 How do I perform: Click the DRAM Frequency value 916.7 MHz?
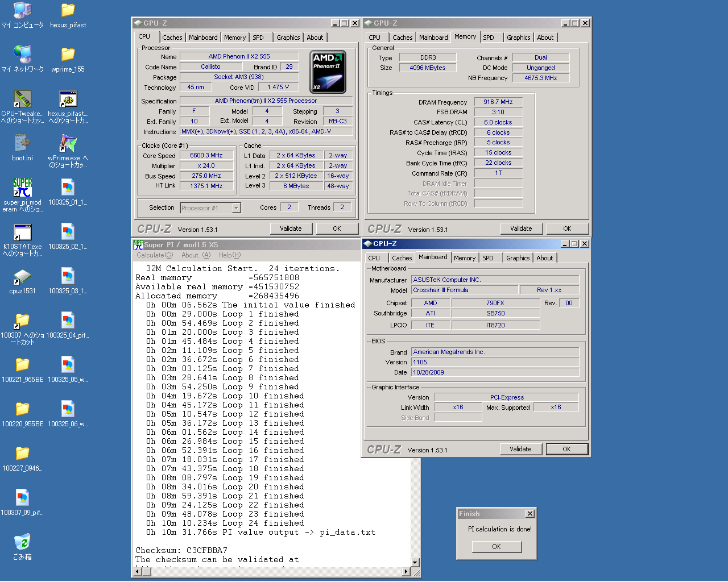pos(498,102)
